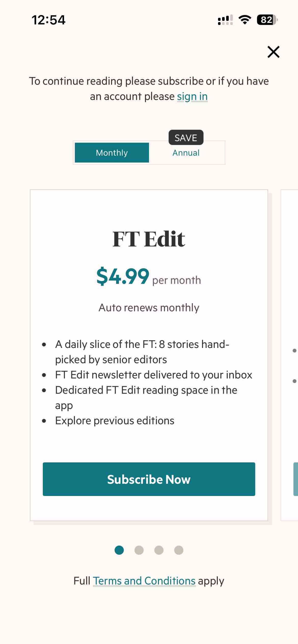This screenshot has height=644, width=298.
Task: View the Terms and Conditions
Action: 144,581
